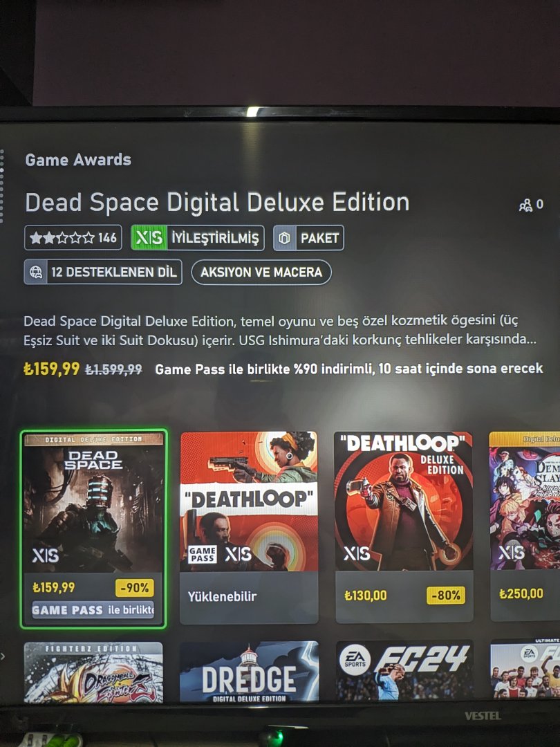
Task: Select the FC 24 Ultimate Edition tile
Action: coord(525,669)
